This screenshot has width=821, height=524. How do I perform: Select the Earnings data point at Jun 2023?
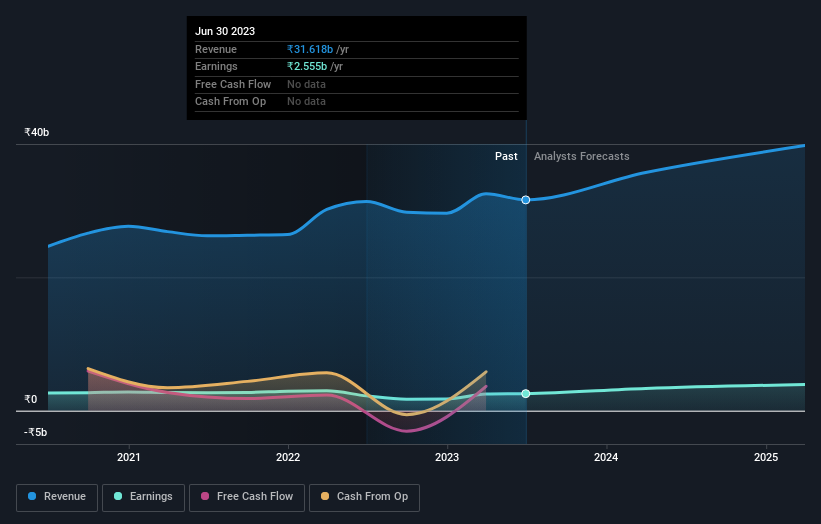coord(526,394)
